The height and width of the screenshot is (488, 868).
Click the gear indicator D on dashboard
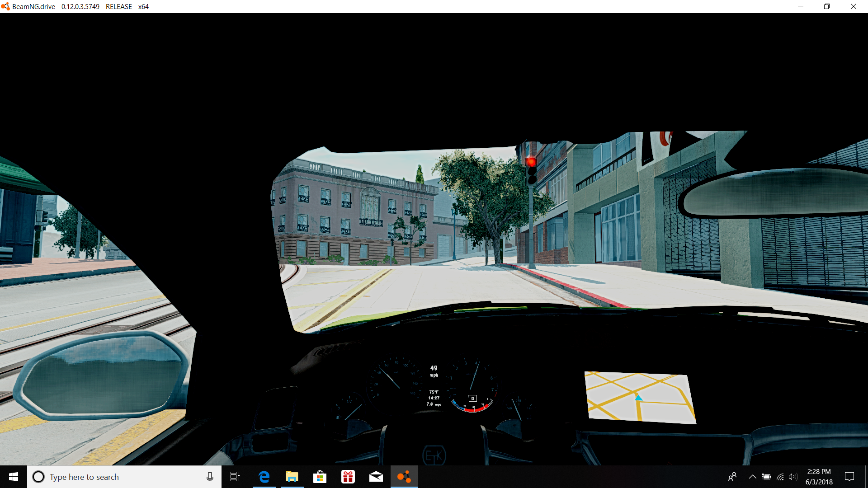tap(473, 398)
